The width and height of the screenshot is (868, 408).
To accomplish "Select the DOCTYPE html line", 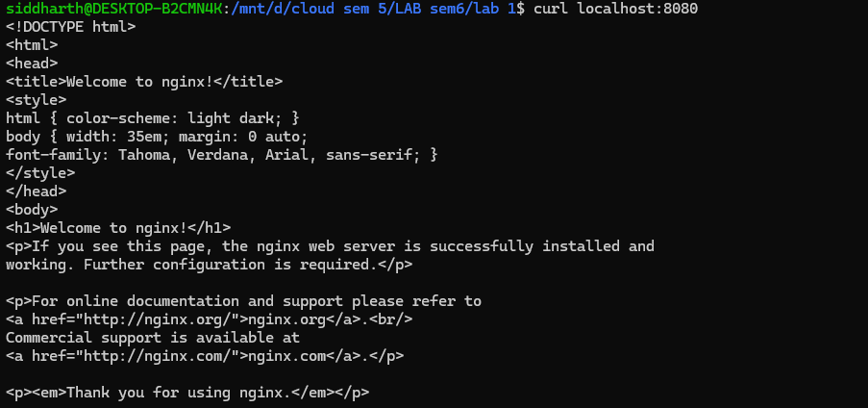I will 71,27.
